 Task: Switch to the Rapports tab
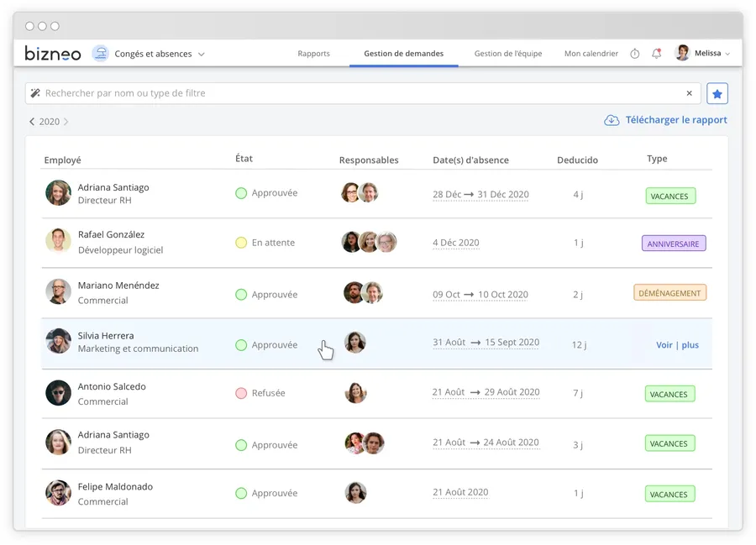pos(313,54)
